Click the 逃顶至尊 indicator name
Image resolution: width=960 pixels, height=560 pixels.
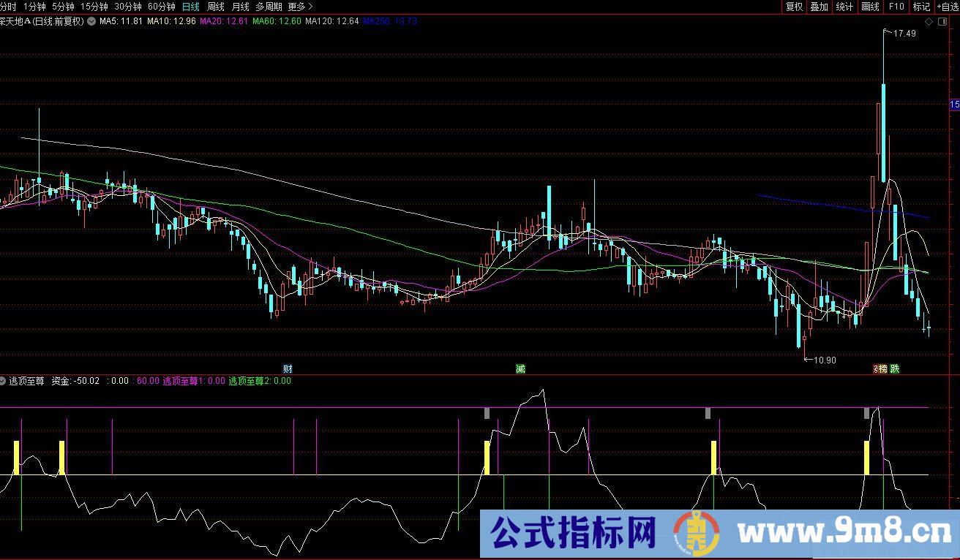tap(26, 381)
